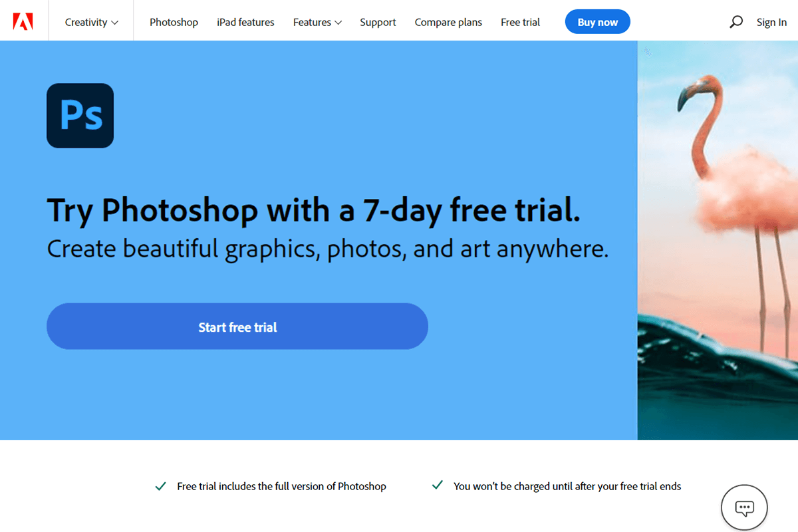Viewport: 798px width, 532px height.
Task: Open the Photoshop nav item
Action: (174, 22)
